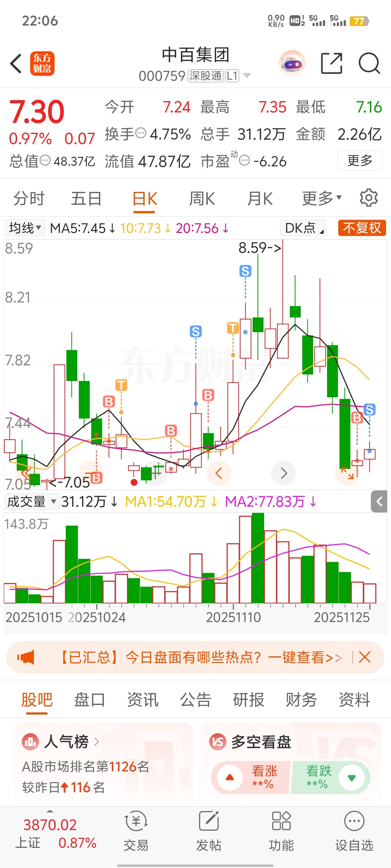Switch to 资料 tab
391x868 pixels.
354,700
